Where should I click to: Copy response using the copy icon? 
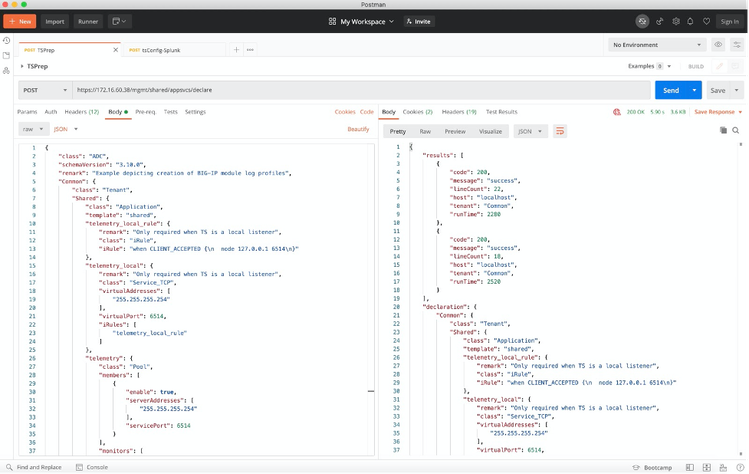tap(723, 130)
